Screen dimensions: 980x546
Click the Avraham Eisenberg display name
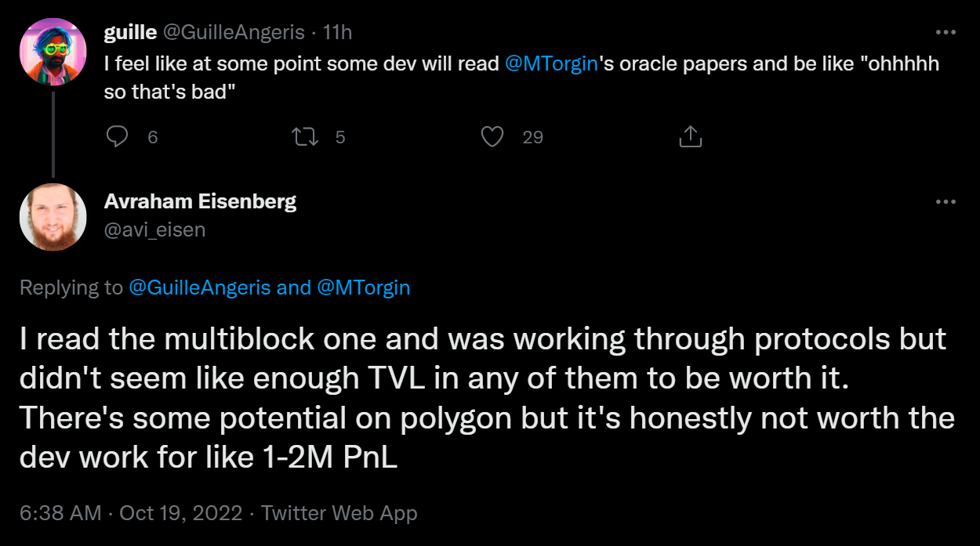(200, 201)
